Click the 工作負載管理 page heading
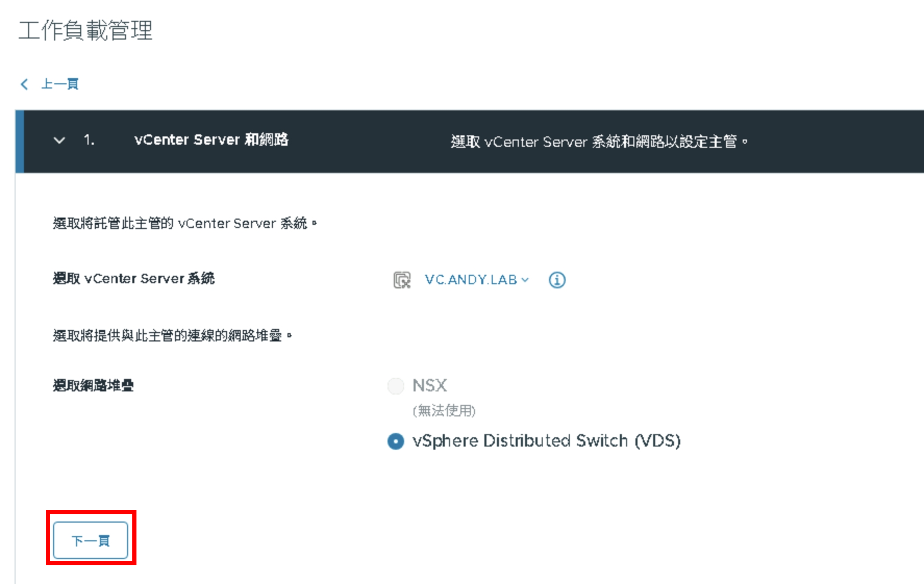 coord(85,30)
